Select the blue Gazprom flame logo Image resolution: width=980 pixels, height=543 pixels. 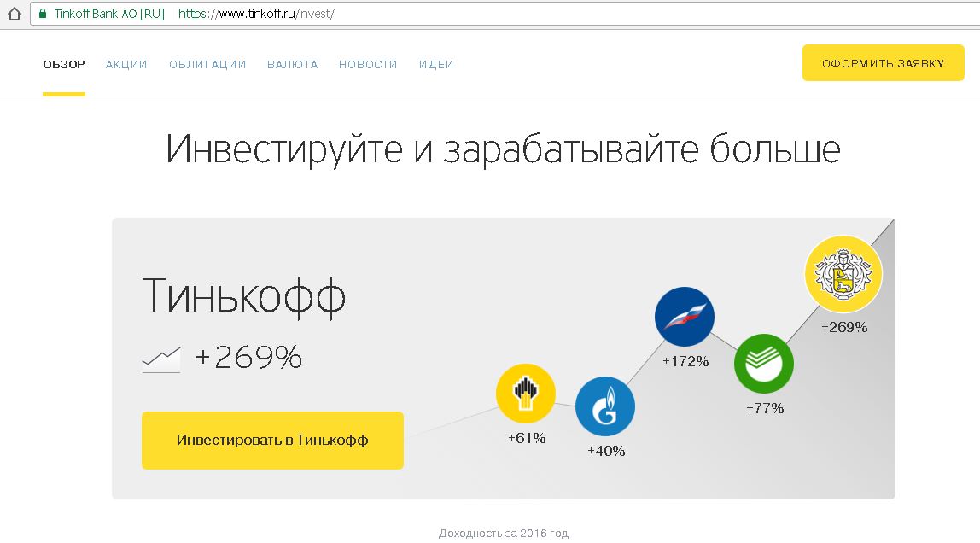pyautogui.click(x=604, y=406)
